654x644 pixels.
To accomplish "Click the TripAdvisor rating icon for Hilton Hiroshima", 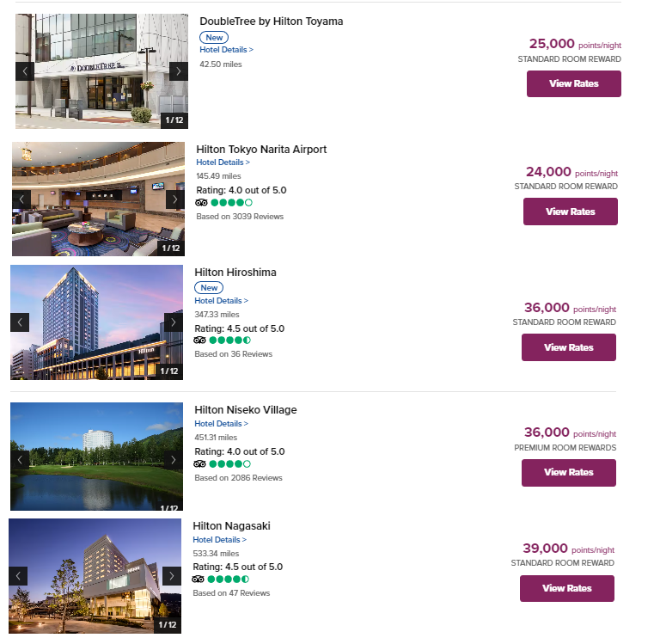I will tap(201, 340).
